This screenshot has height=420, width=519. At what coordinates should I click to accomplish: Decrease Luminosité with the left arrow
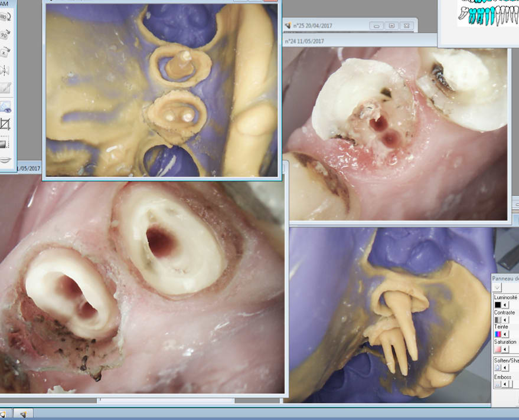pyautogui.click(x=505, y=305)
